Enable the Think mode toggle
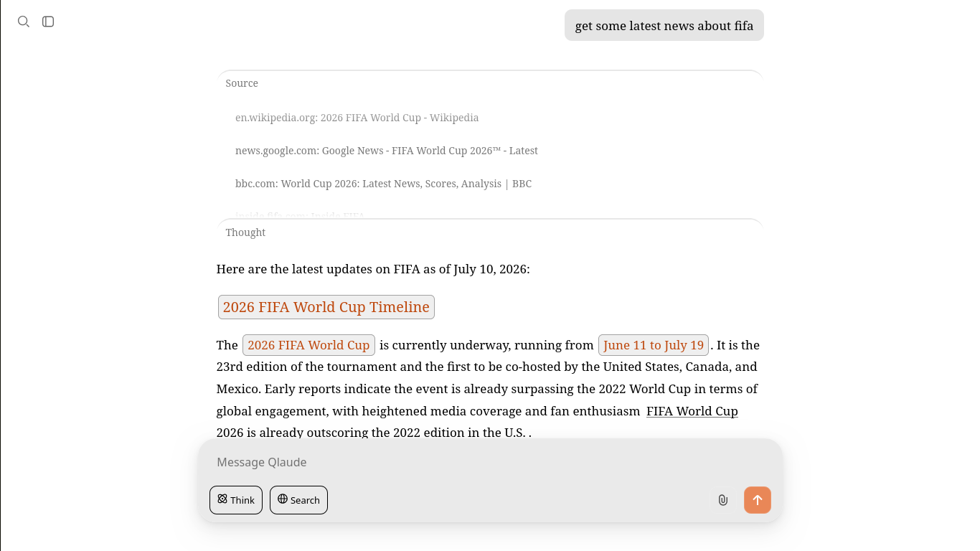The image size is (980, 551). point(236,500)
